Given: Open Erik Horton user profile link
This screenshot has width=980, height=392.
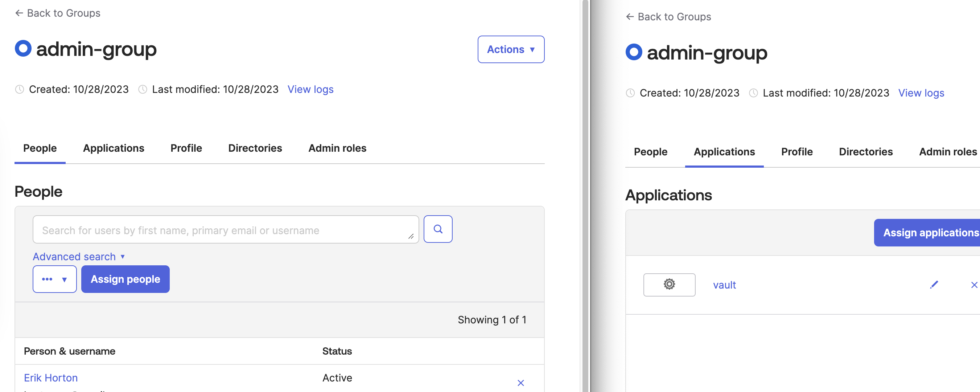Looking at the screenshot, I should click(51, 378).
